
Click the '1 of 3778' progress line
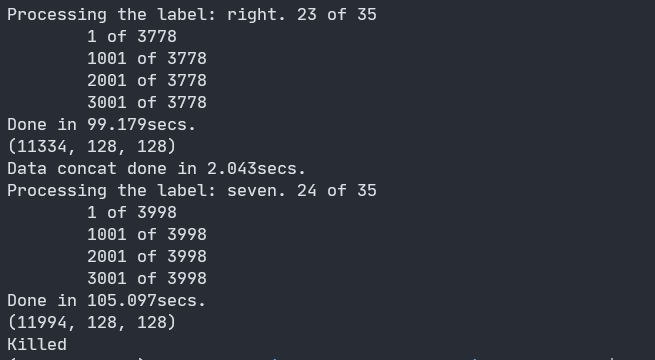coord(132,37)
